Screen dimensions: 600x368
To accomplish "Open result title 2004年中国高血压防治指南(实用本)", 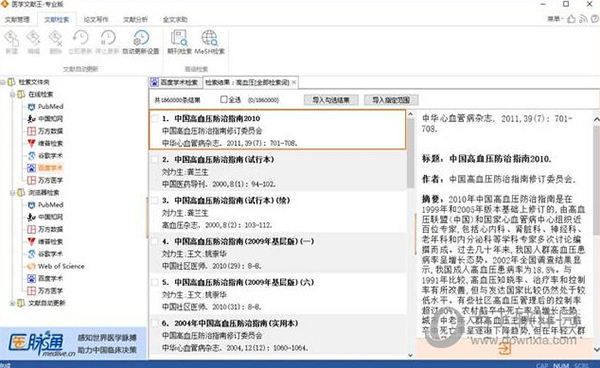I will (x=236, y=323).
